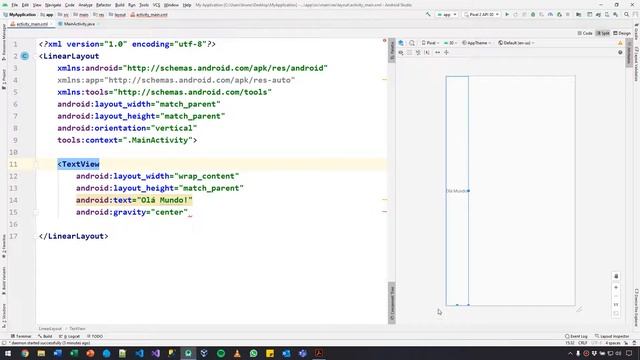Open the SDK Manager icon in toolbar
This screenshot has width=640, height=360.
tap(615, 14)
